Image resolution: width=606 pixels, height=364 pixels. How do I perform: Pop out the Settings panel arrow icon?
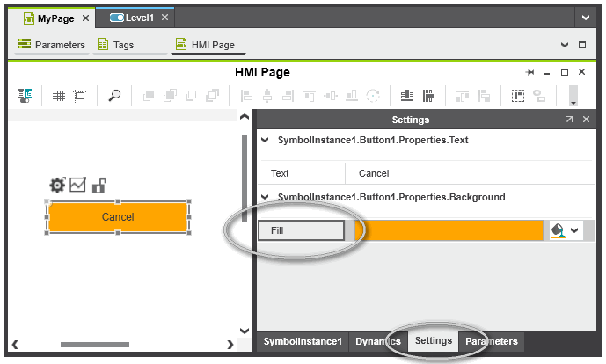coord(569,120)
